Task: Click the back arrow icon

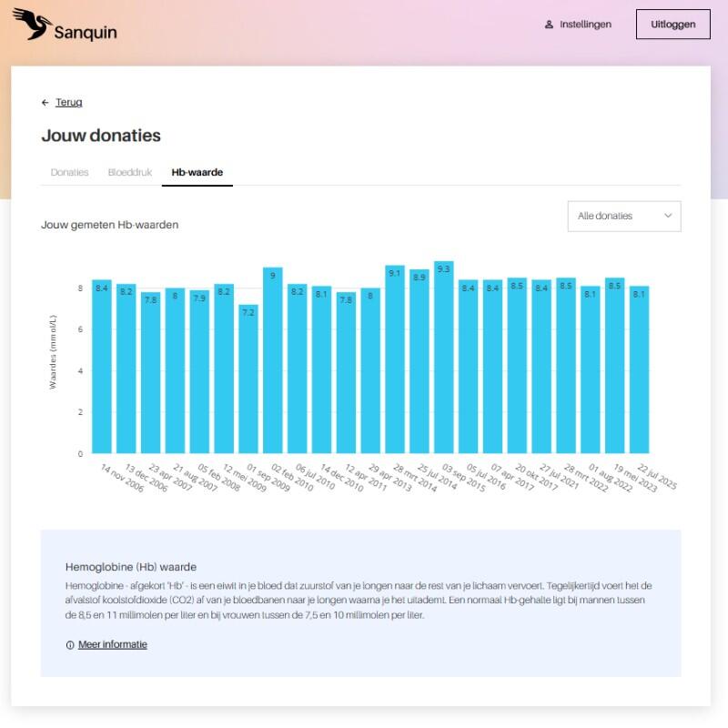Action: (x=45, y=103)
